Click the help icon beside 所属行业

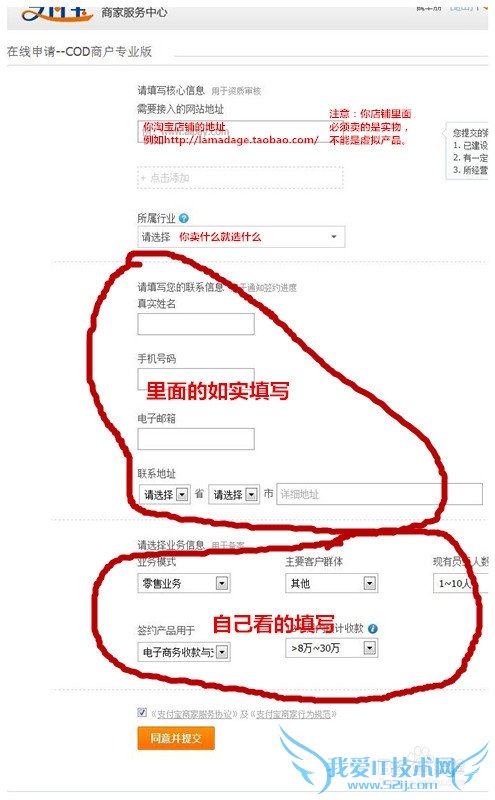click(184, 218)
